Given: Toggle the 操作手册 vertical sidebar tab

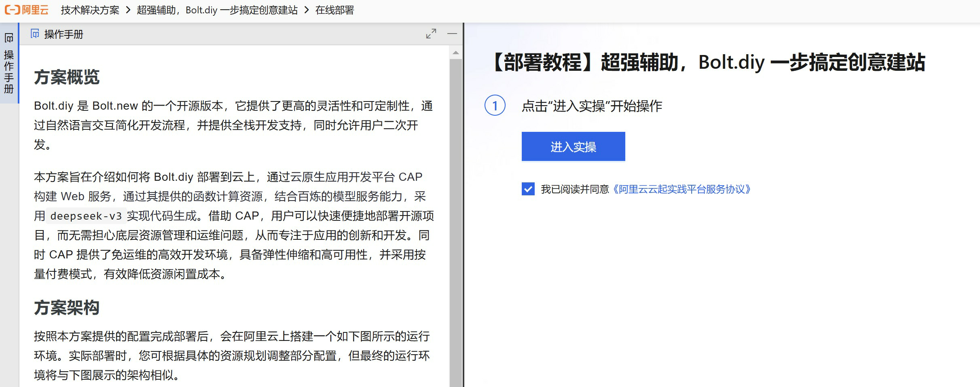Looking at the screenshot, I should point(9,63).
